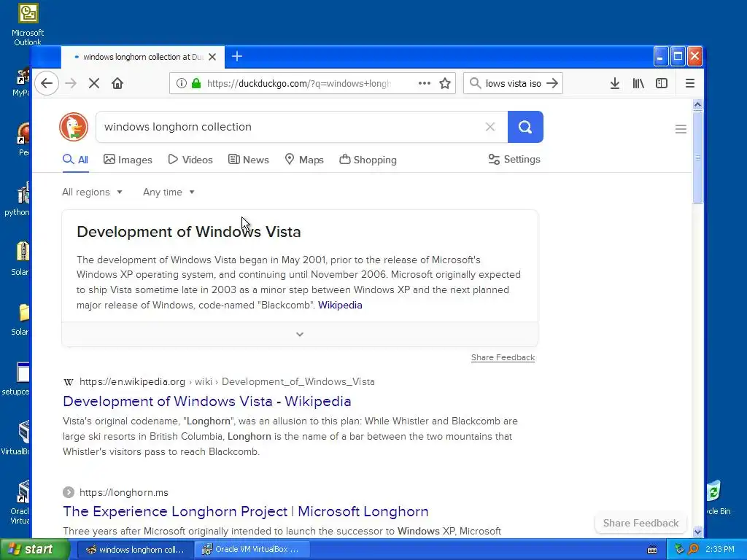This screenshot has width=747, height=560.
Task: Click the 2:33 PM taskbar clock
Action: (720, 549)
